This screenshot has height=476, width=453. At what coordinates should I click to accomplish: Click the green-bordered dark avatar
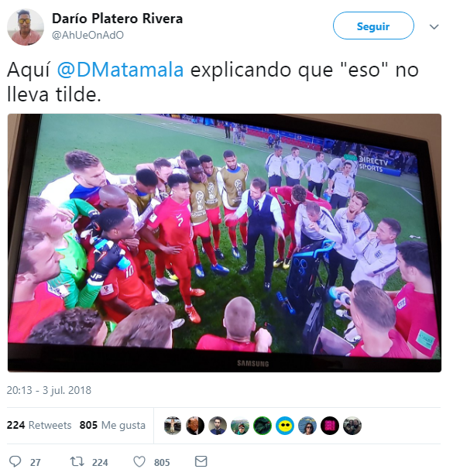pyautogui.click(x=263, y=426)
